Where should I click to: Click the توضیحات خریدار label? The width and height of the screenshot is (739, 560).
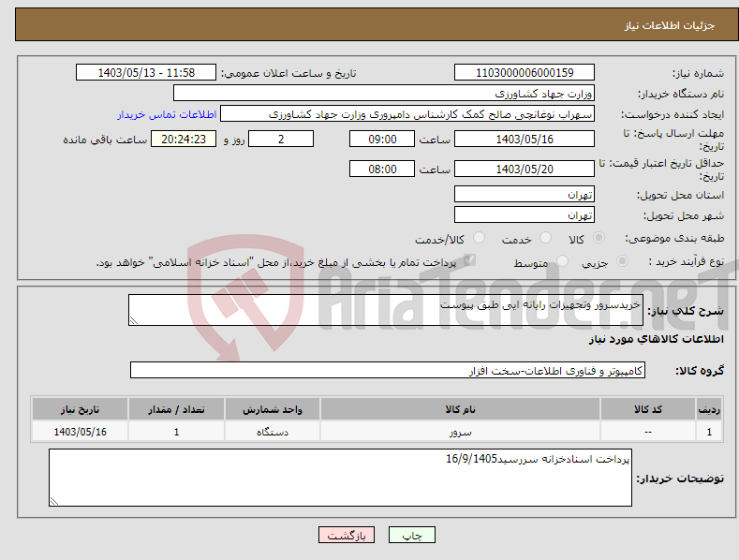[680, 479]
